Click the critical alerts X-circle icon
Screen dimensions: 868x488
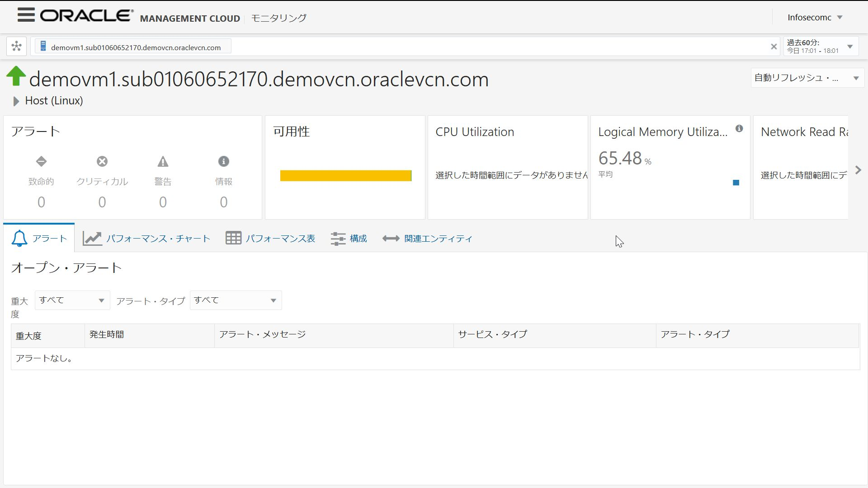pos(102,161)
